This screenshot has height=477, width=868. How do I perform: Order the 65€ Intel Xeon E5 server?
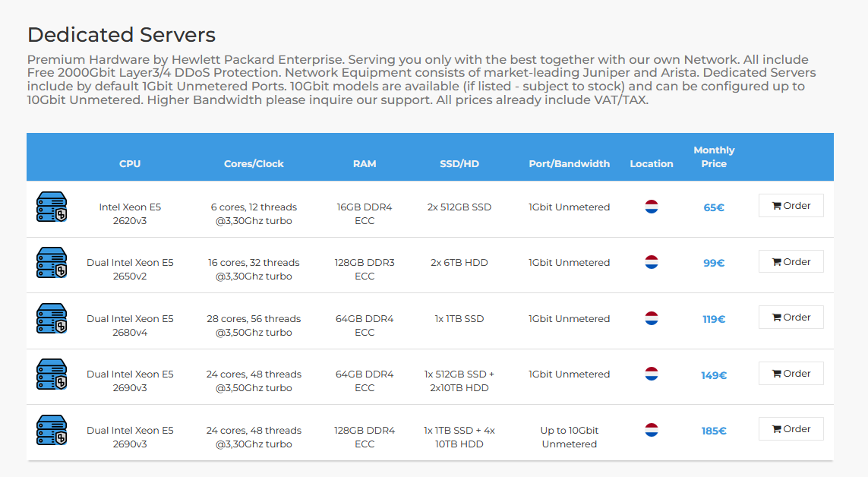click(791, 205)
